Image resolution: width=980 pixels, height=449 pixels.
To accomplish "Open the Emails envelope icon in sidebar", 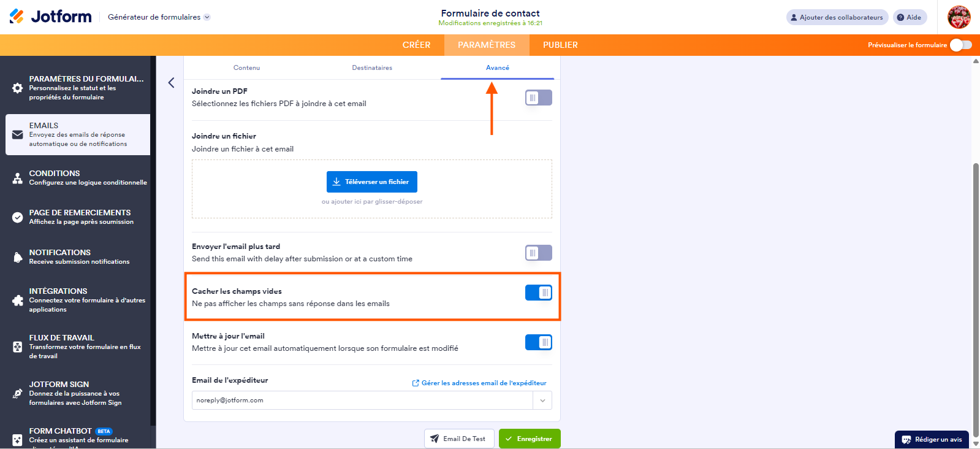I will point(18,135).
